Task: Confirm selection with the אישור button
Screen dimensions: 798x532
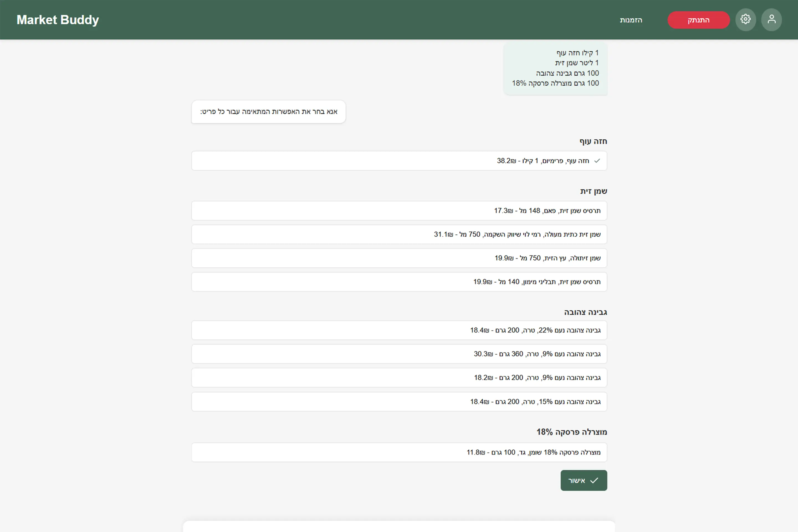Action: [583, 480]
